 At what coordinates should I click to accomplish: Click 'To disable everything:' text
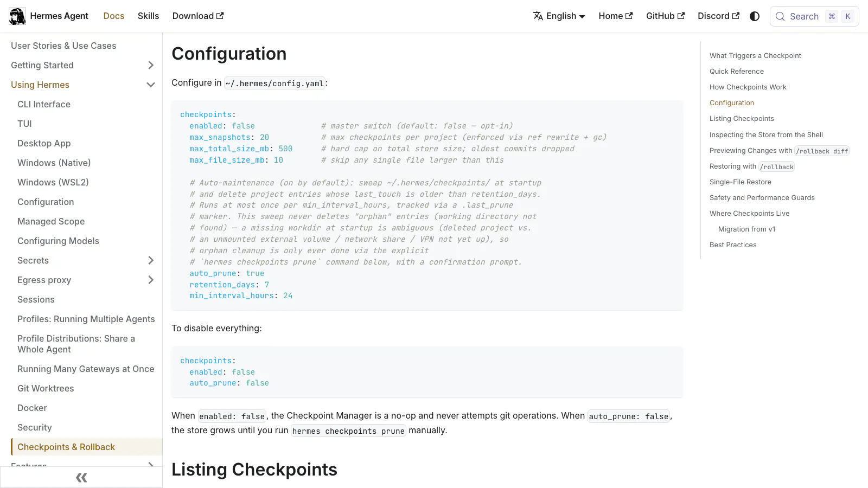216,328
